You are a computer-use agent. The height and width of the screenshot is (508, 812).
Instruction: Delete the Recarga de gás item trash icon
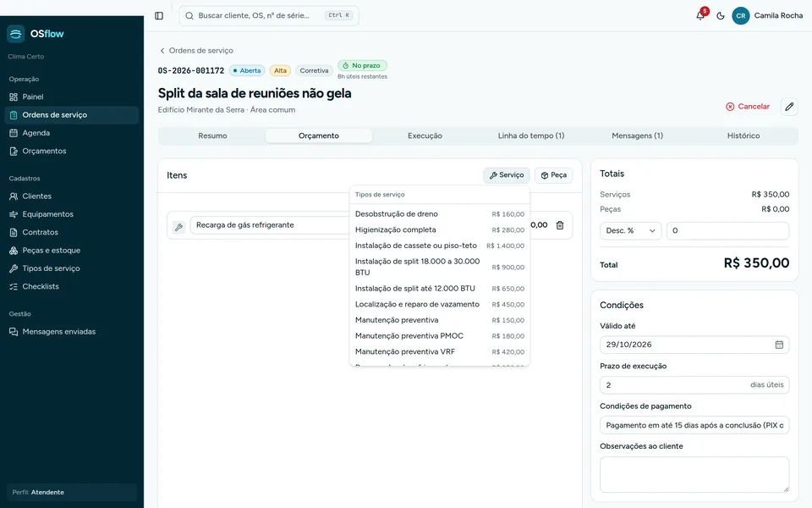(560, 225)
